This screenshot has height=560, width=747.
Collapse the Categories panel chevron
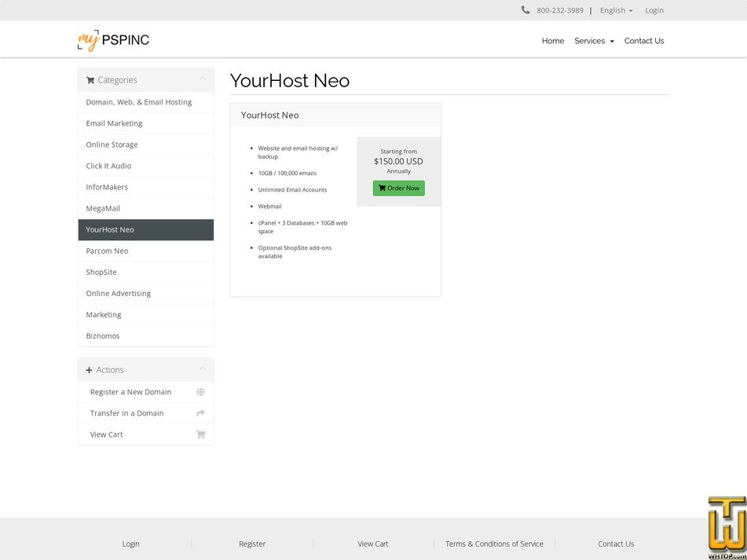pos(203,79)
